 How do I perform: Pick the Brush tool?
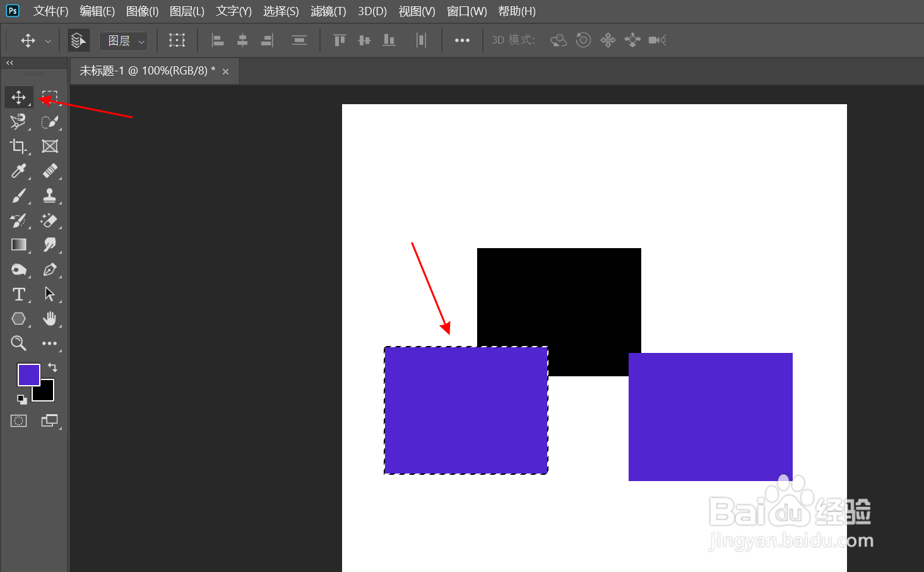(x=19, y=196)
